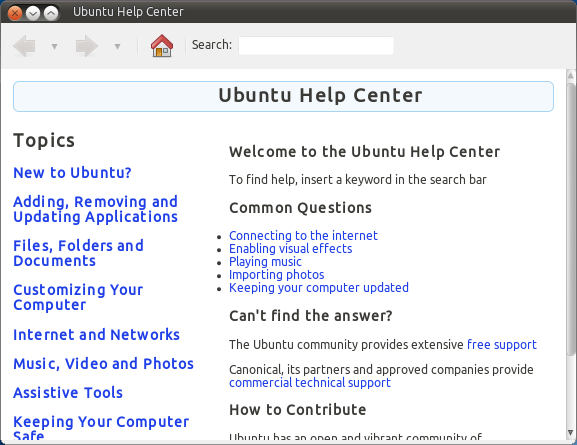Screen dimensions: 577x445
Task: Follow the free support link
Action: pos(502,345)
